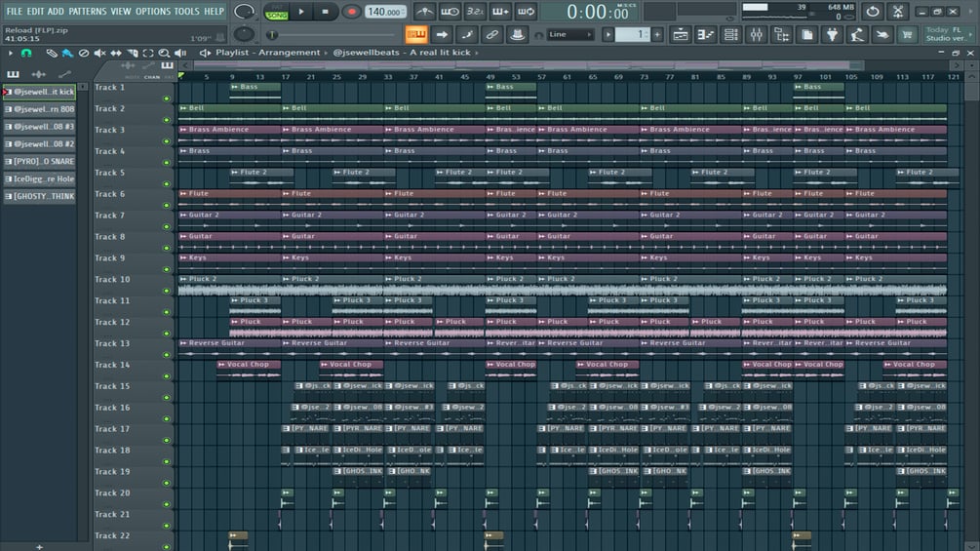This screenshot has width=980, height=551.
Task: Click the main pitch slider in the toolbar
Action: click(332, 35)
